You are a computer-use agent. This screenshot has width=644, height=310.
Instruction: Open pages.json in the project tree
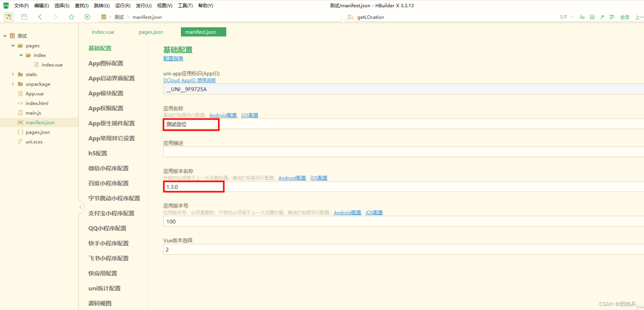38,132
